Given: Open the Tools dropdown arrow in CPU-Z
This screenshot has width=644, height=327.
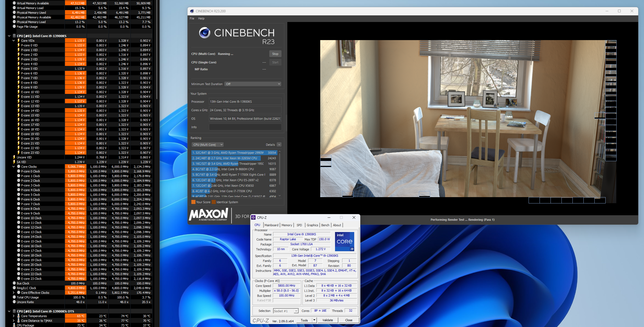Looking at the screenshot, I should click(x=314, y=320).
